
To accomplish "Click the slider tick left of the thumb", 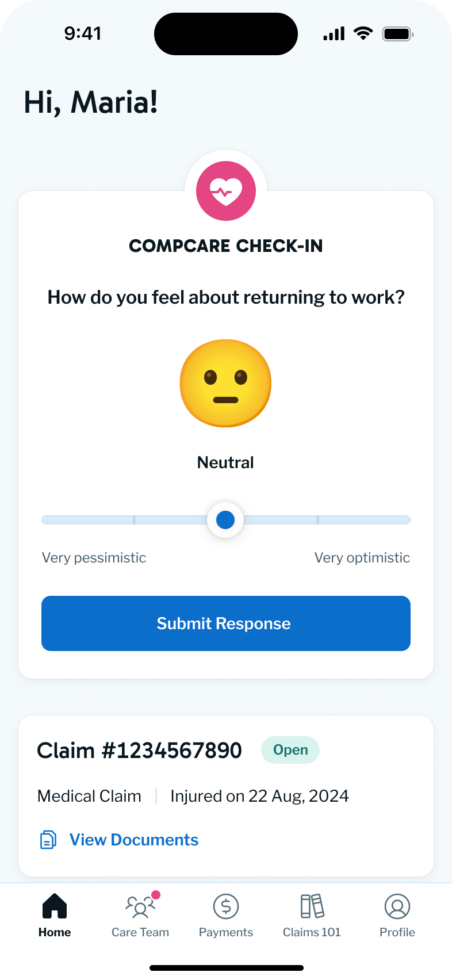I will tap(134, 520).
